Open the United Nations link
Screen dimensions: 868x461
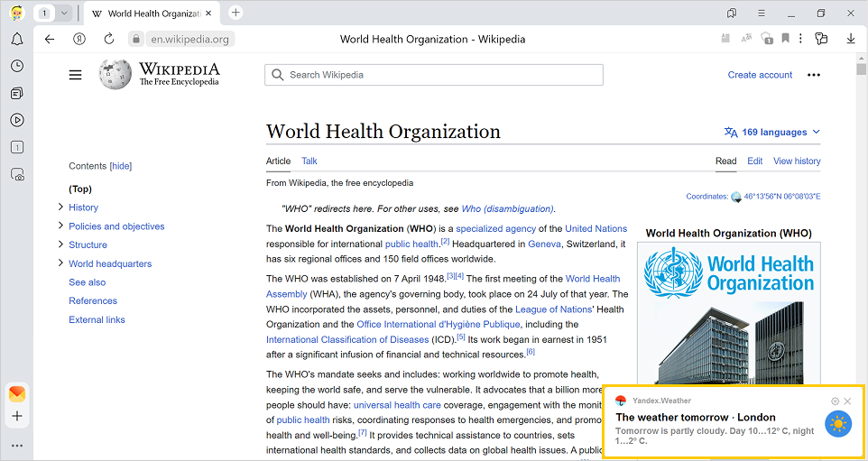596,228
